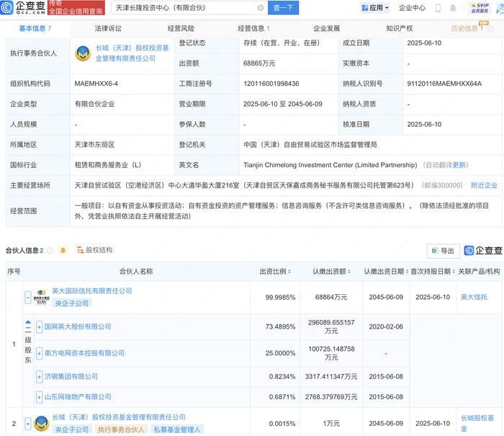The width and height of the screenshot is (504, 436).
Task: Select 营业期限 2025-06-10 至 2045-06-09
Action: (x=282, y=104)
